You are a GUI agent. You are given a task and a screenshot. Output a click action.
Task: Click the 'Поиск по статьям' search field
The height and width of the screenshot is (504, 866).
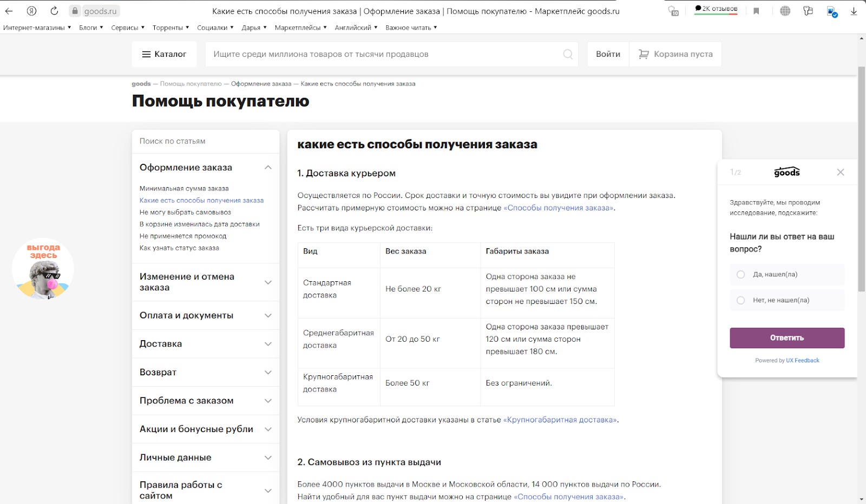click(206, 141)
